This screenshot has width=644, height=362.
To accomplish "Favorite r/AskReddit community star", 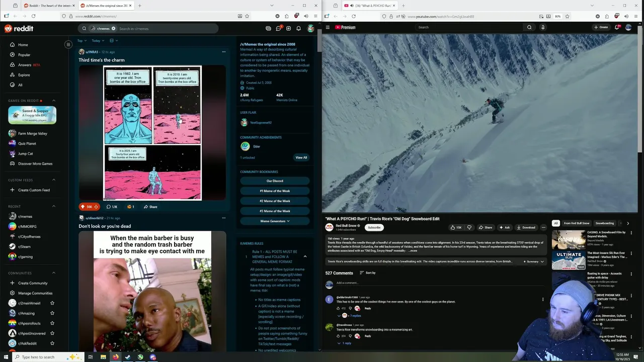I will coord(52,343).
